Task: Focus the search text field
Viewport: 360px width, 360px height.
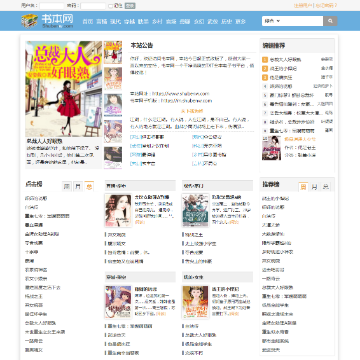Action: 302,21
